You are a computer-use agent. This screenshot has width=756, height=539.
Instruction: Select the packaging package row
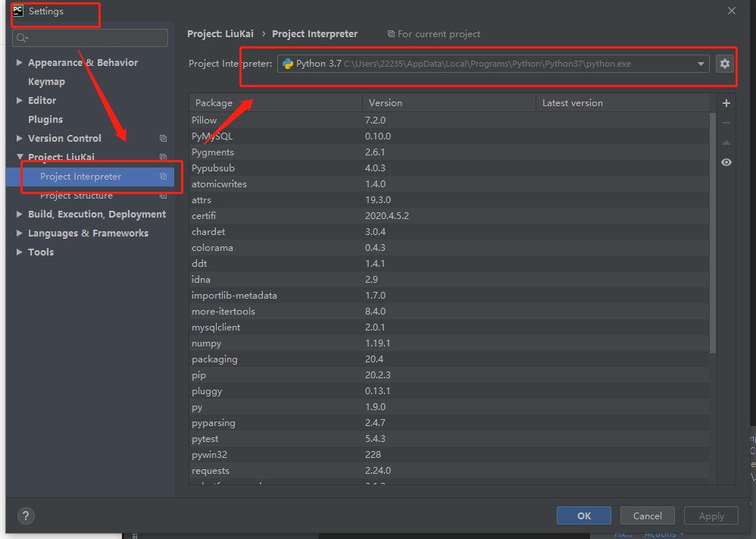(449, 359)
